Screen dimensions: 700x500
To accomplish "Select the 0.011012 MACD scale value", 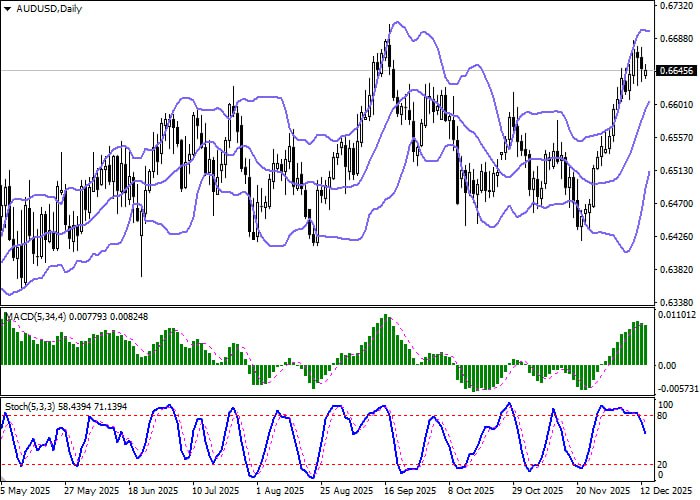I will (x=679, y=315).
